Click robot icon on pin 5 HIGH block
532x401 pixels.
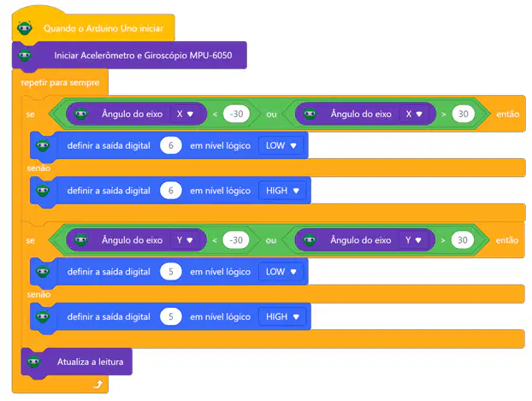click(43, 316)
